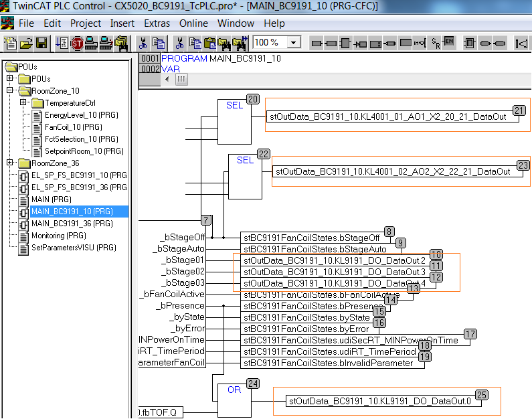Click the Paste clipboard icon
The height and width of the screenshot is (419, 532).
[x=210, y=44]
